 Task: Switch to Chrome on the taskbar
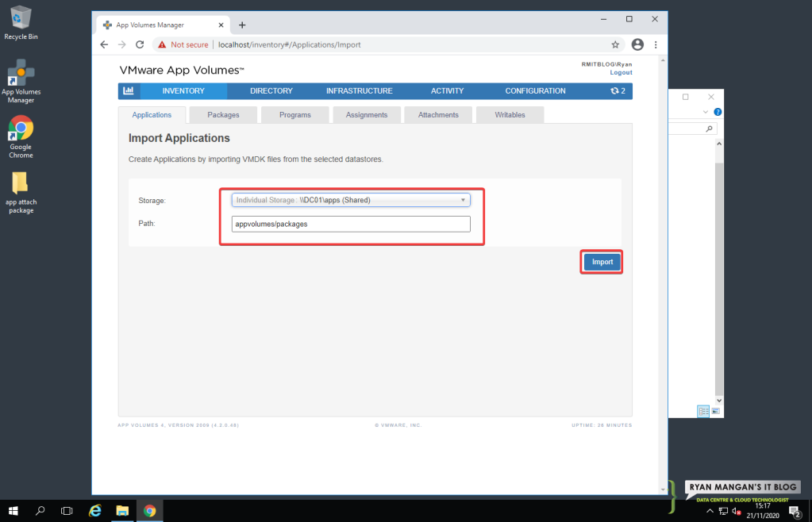point(150,511)
